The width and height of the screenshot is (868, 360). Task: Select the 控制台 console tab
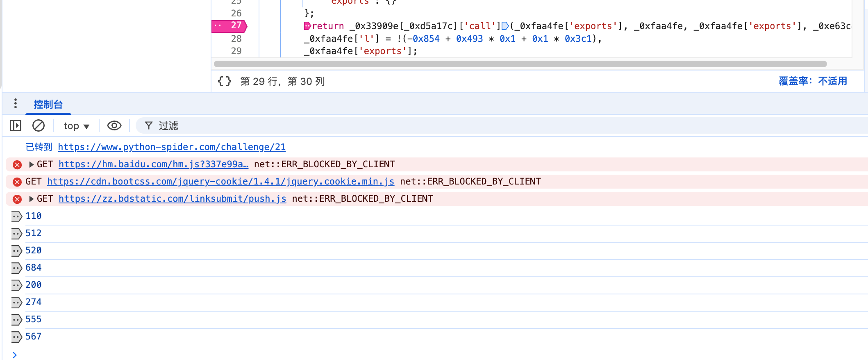pos(48,105)
